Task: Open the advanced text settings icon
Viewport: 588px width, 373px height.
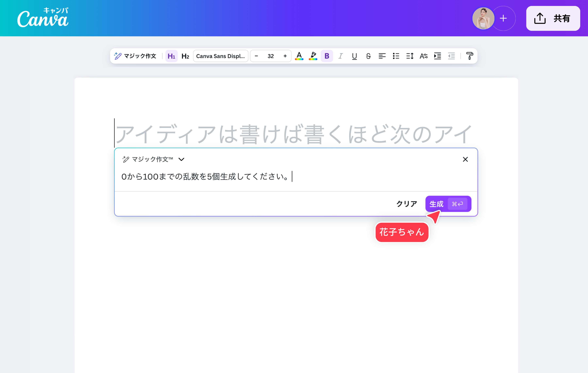Action: click(424, 56)
